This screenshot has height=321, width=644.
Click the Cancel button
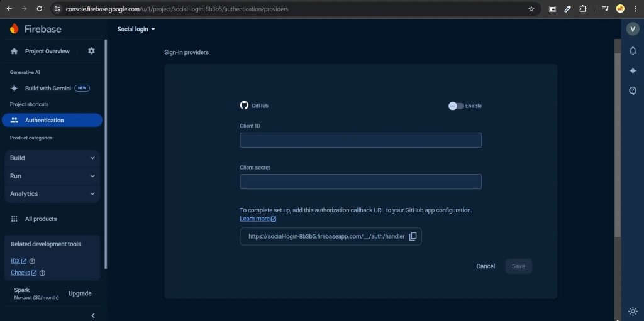[x=485, y=266]
